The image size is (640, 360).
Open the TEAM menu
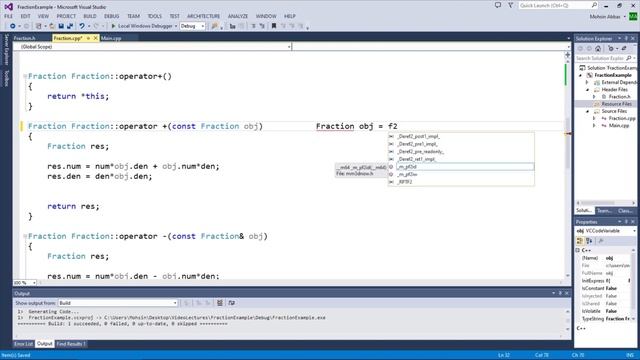(x=133, y=16)
